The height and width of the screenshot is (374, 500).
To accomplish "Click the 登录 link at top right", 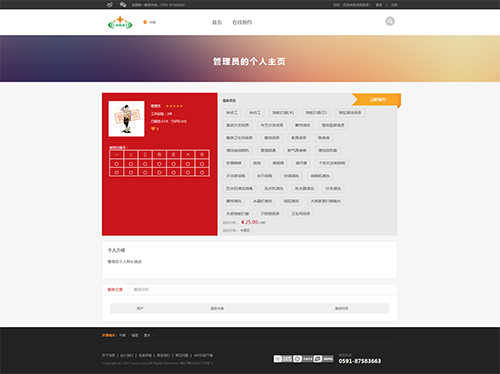I will click(x=379, y=5).
